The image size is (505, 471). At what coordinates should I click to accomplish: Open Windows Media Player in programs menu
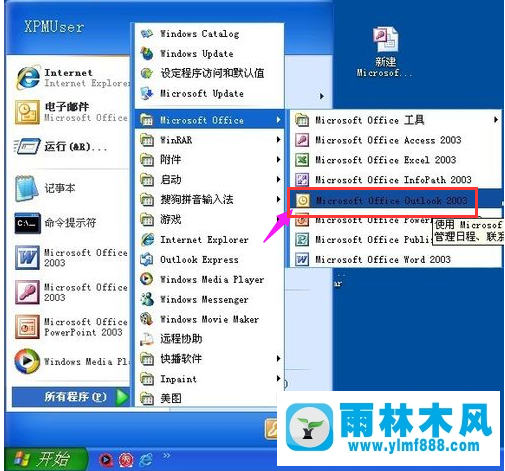point(209,279)
